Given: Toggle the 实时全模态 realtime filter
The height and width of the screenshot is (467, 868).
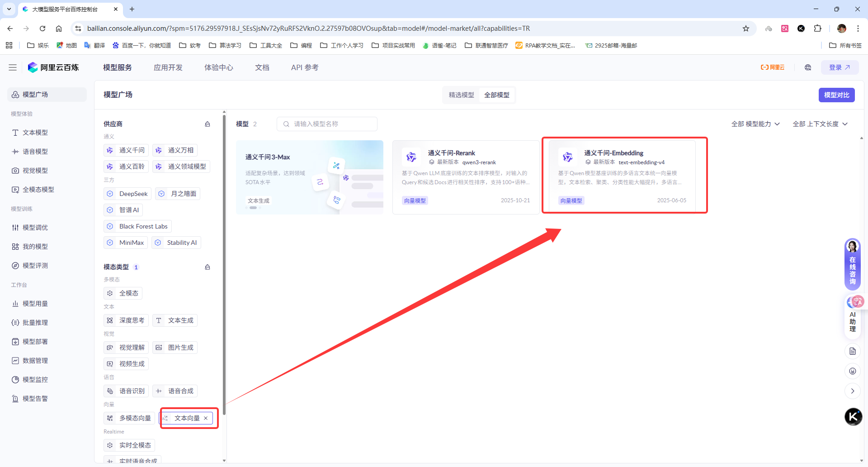Looking at the screenshot, I should point(129,445).
